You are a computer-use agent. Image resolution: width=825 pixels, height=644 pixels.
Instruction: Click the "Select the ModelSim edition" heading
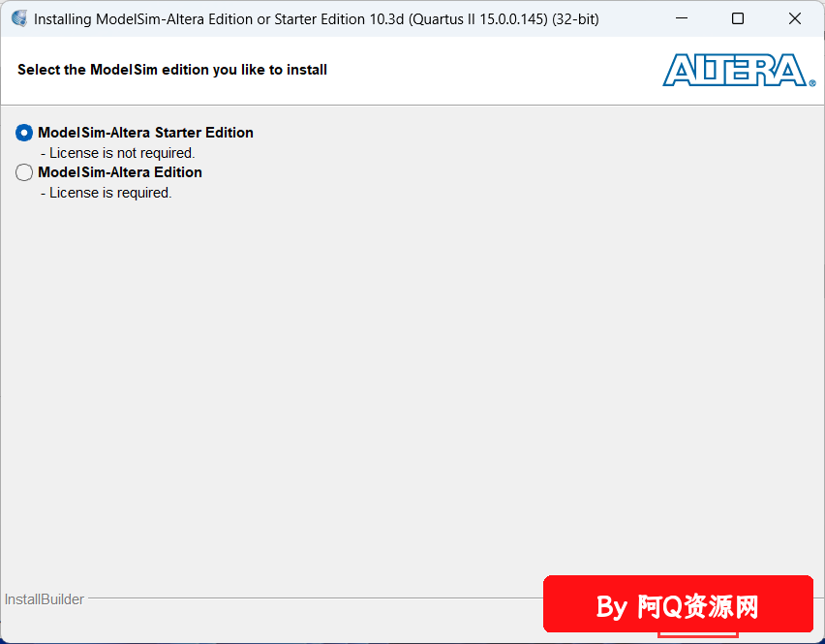[x=172, y=70]
